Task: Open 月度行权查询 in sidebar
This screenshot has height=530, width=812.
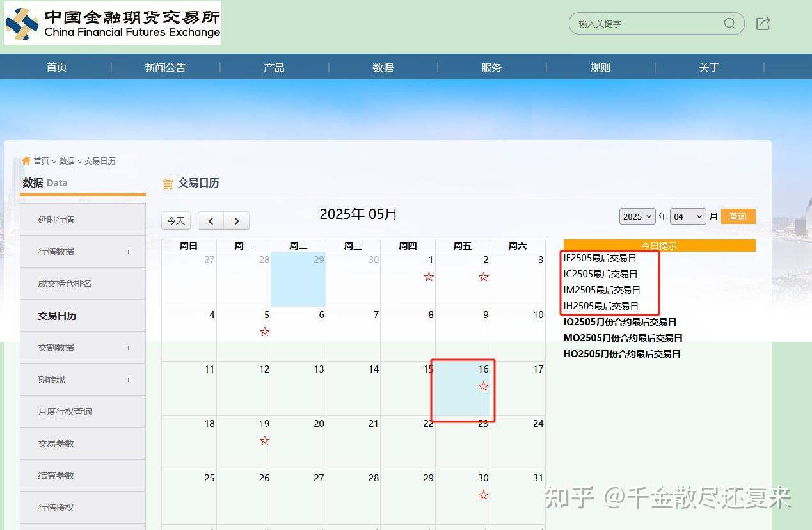Action: click(83, 412)
